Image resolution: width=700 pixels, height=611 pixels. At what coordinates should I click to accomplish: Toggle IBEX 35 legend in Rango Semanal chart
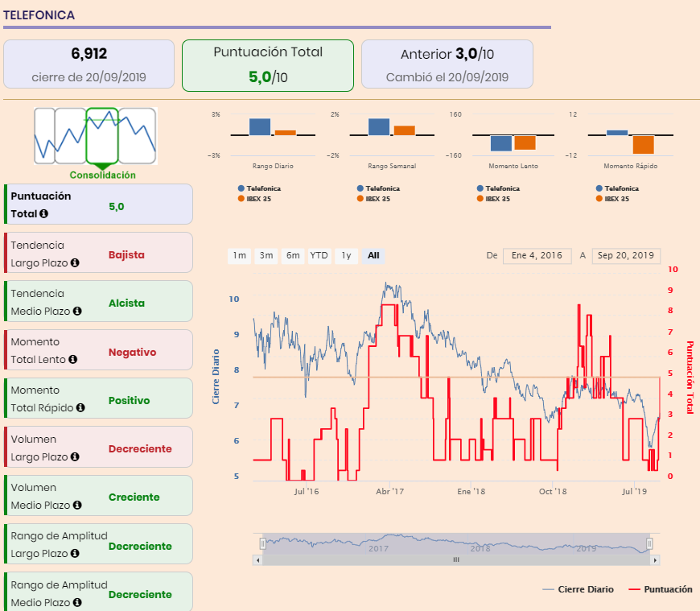coord(373,199)
